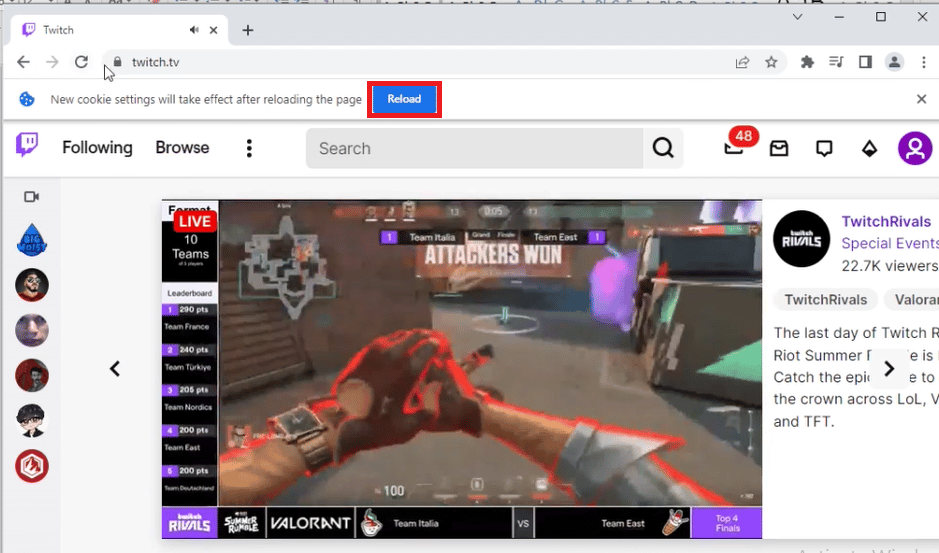Open the red hexagon logo channel avatar
Viewport: 939px width, 553px height.
32,466
